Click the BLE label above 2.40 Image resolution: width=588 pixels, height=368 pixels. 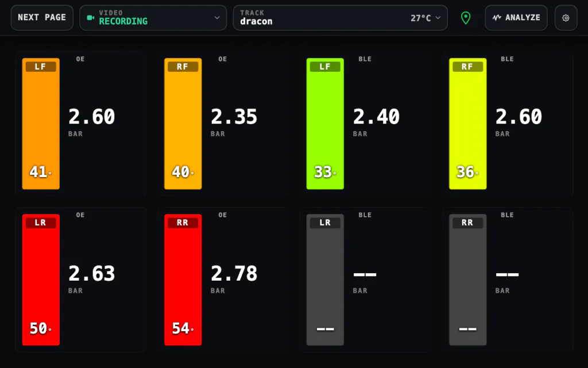pos(365,59)
